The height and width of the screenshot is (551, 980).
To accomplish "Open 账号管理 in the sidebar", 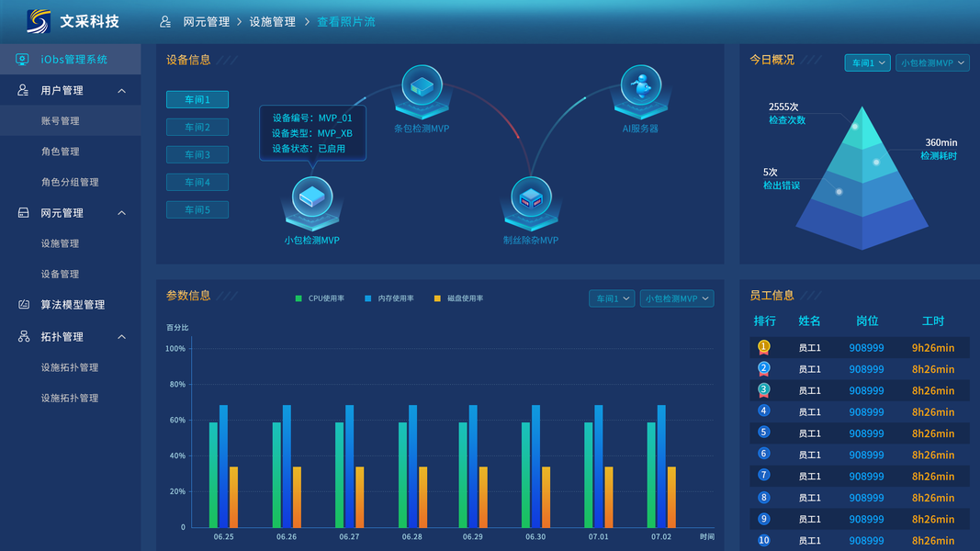I will pos(70,120).
